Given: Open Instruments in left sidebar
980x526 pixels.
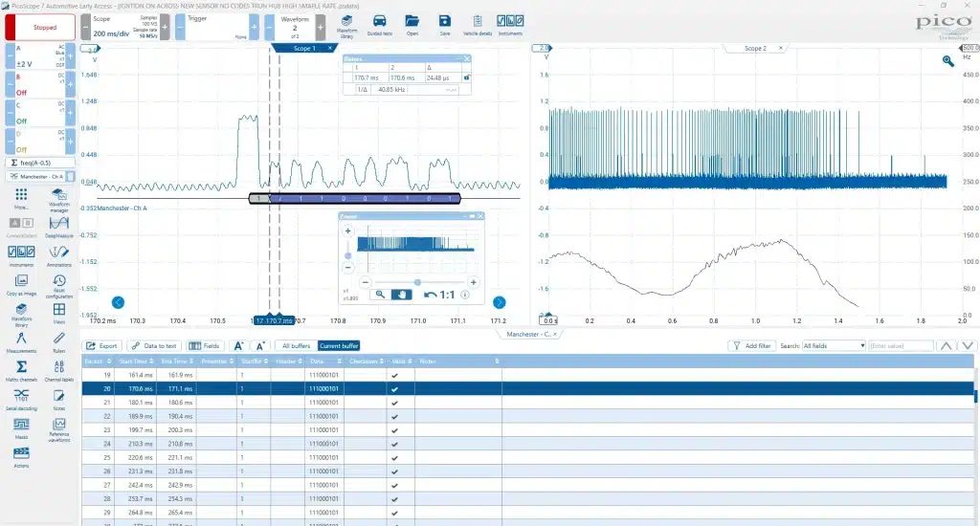Looking at the screenshot, I should 21,255.
